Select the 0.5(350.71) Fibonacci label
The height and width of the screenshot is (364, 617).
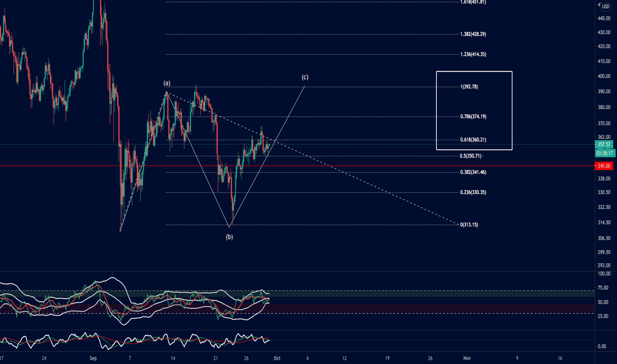[471, 156]
